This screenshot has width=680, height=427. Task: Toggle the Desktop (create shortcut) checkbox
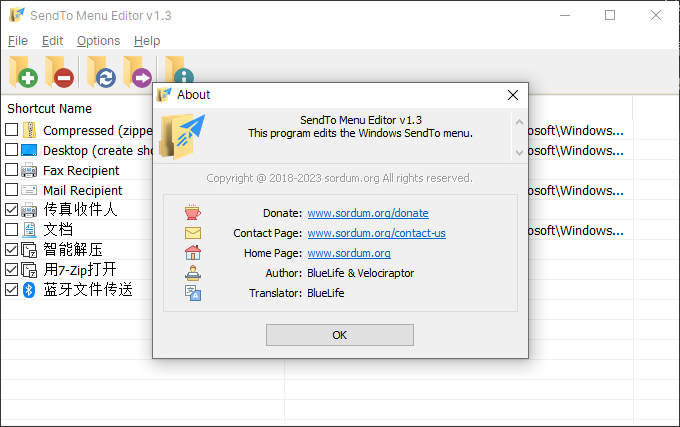(12, 150)
